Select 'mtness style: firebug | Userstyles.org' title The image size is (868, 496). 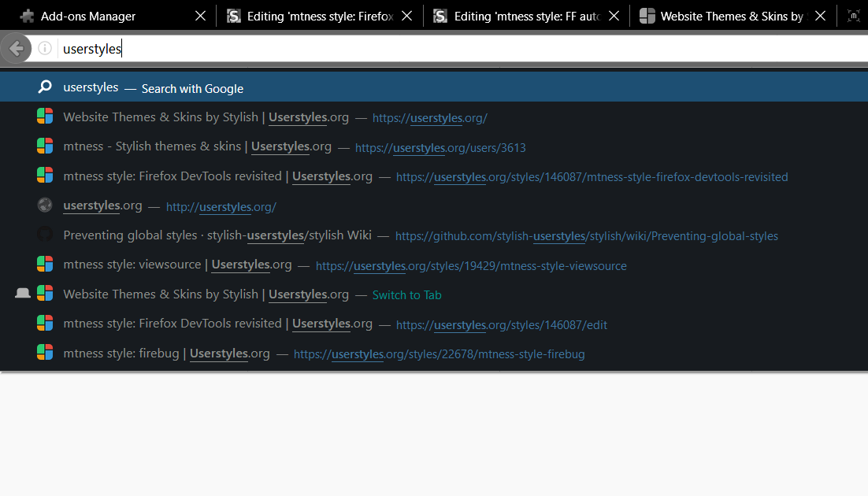coord(167,353)
